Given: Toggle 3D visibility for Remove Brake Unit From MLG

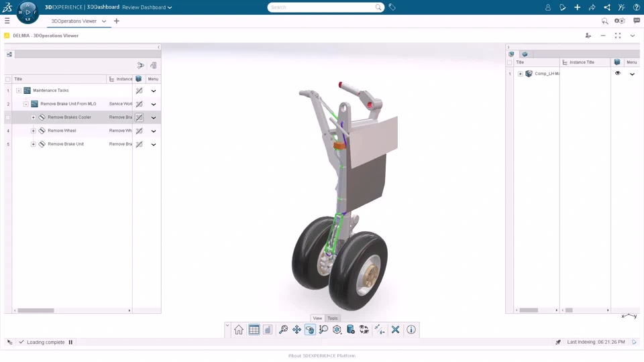Looking at the screenshot, I should pos(140,105).
